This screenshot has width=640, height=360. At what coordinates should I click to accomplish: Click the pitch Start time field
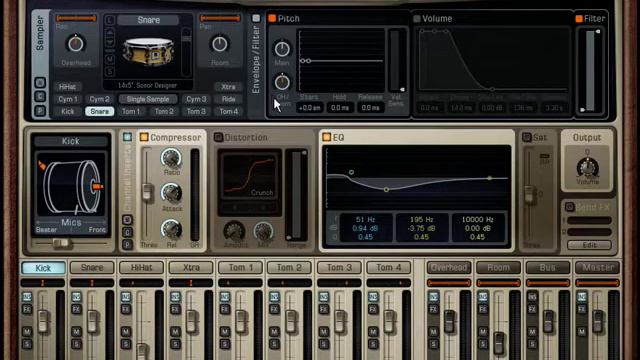[x=309, y=108]
